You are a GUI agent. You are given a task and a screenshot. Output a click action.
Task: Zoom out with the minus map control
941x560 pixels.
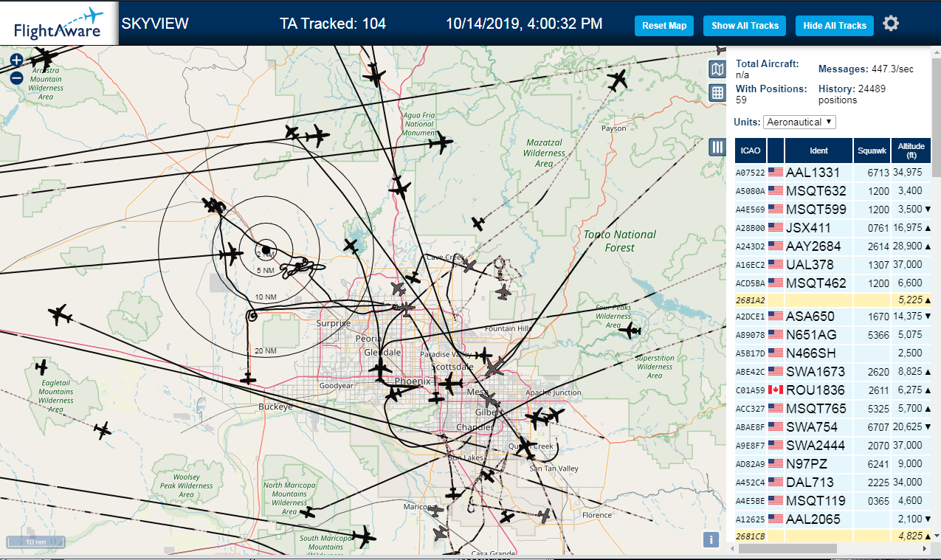tap(16, 77)
